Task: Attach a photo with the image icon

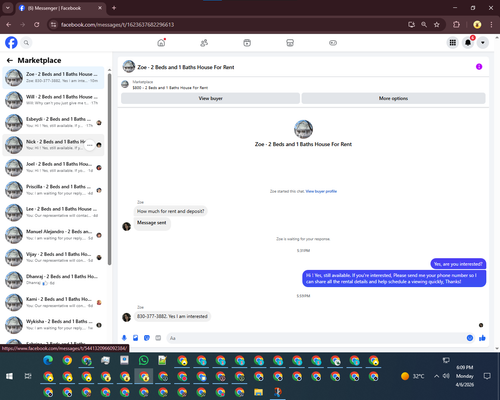Action: (x=136, y=338)
